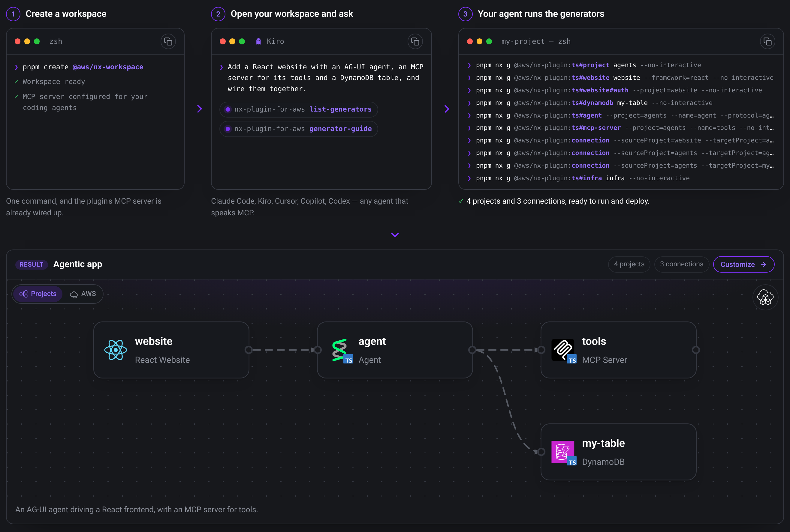Click the my-table DynamoDB icon
This screenshot has width=790, height=532.
(x=564, y=453)
